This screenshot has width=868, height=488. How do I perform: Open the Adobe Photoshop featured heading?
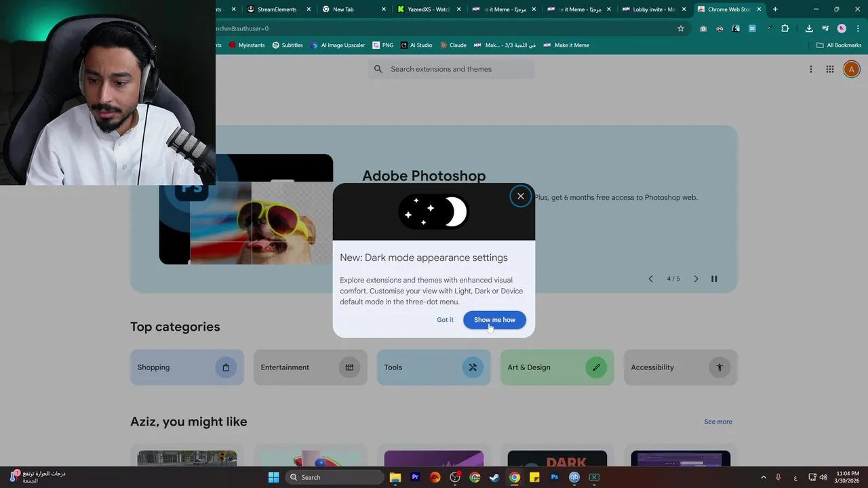pyautogui.click(x=424, y=176)
